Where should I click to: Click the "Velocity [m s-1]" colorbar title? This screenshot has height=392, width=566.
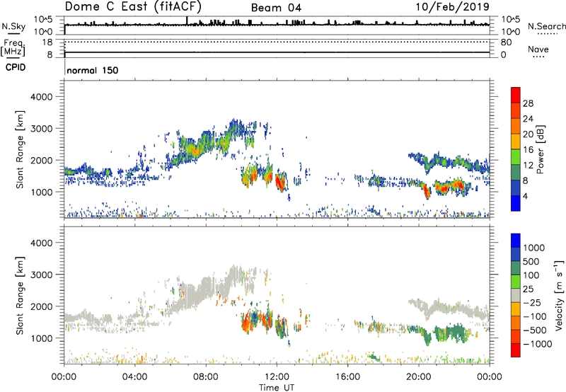(x=559, y=295)
